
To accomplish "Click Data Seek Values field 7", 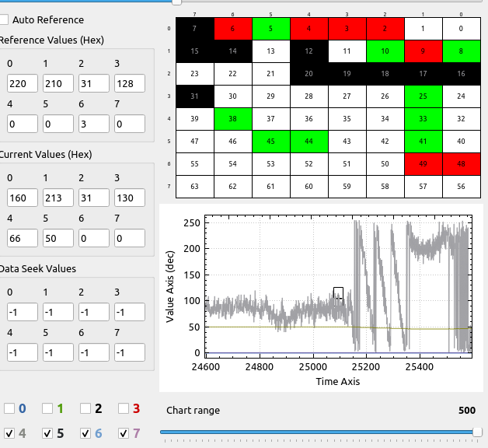I will click(129, 352).
